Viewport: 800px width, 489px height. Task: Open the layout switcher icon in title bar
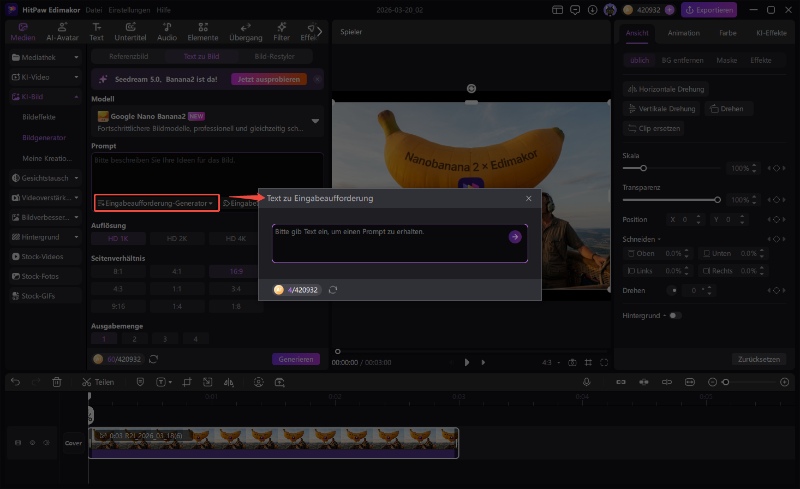click(x=557, y=10)
